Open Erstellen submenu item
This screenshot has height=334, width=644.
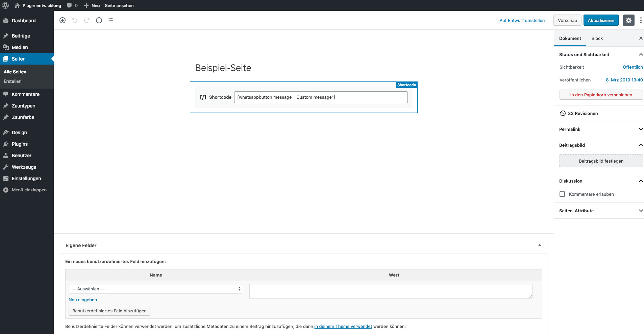coord(13,81)
